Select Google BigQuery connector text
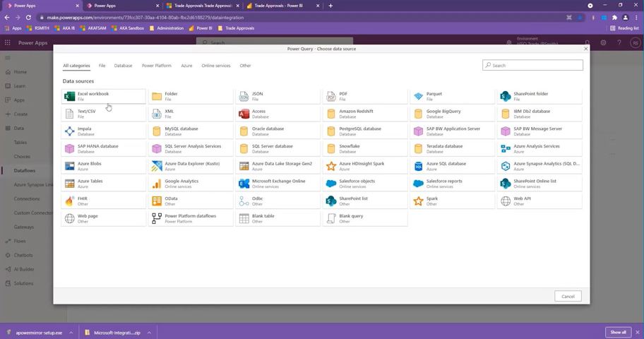The width and height of the screenshot is (644, 339). coord(443,111)
